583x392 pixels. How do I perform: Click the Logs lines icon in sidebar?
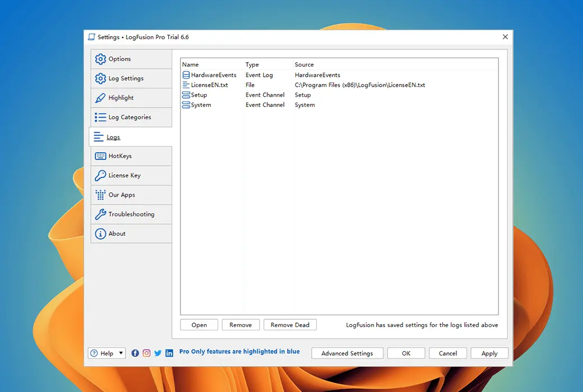pyautogui.click(x=99, y=137)
